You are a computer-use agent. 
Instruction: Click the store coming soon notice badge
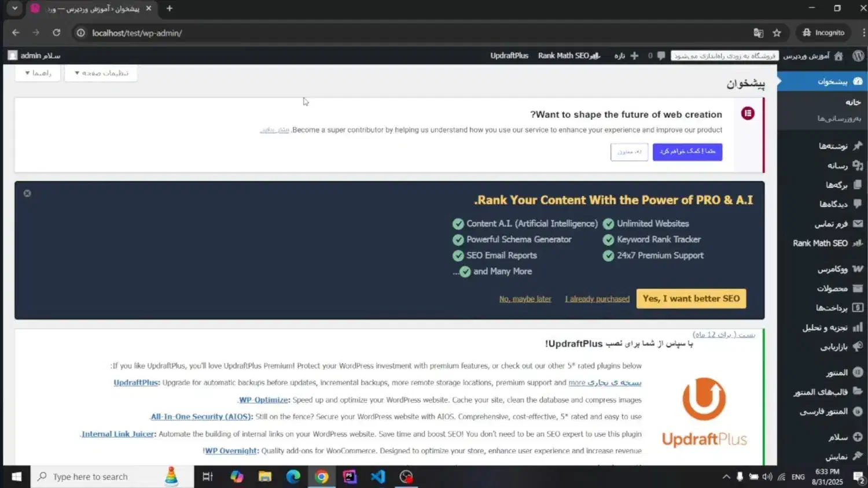coord(724,56)
